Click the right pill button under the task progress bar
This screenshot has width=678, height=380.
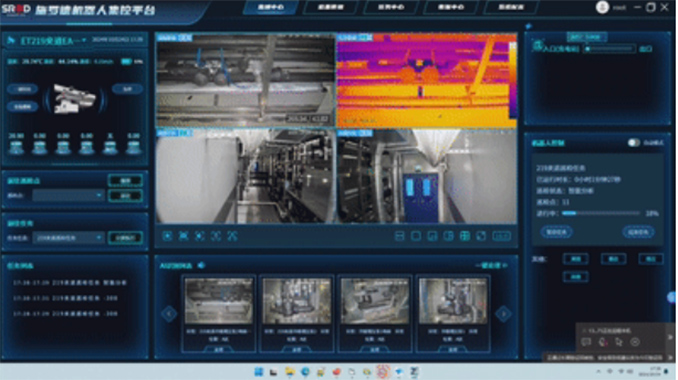click(x=638, y=232)
